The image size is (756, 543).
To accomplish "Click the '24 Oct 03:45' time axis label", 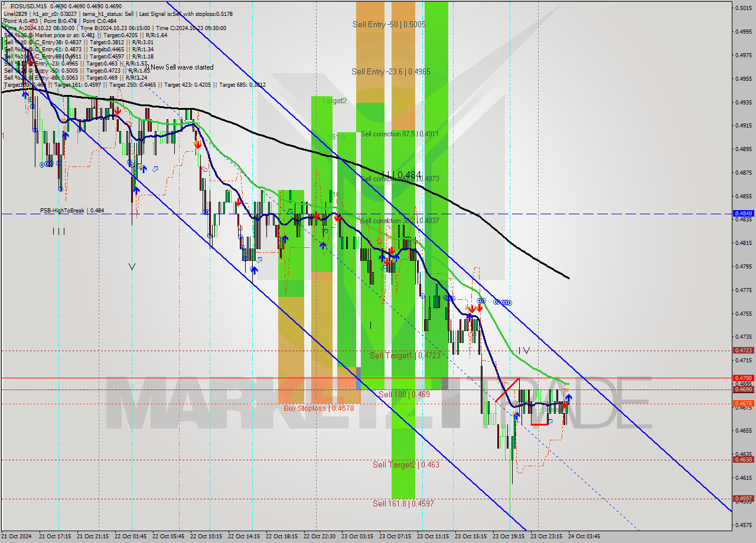I will click(584, 537).
